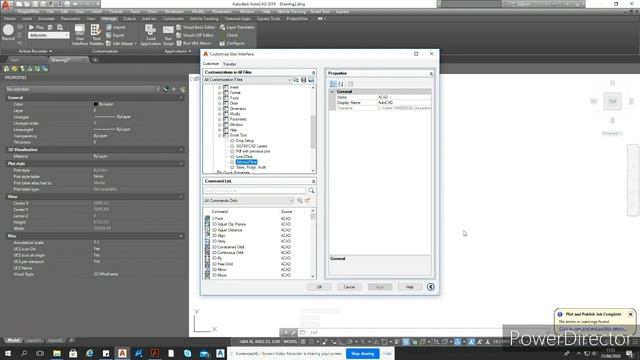Expand the Applications panel arrow

point(190,51)
